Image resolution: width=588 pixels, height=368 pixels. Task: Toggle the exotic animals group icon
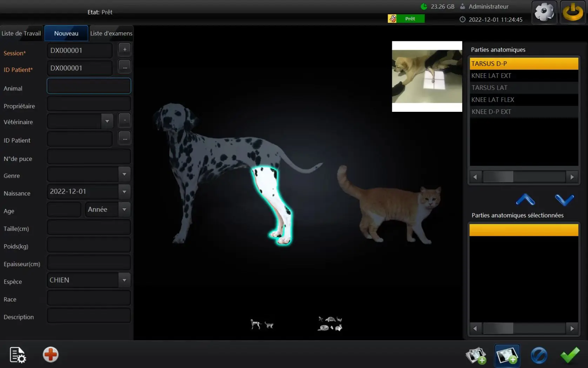point(329,323)
